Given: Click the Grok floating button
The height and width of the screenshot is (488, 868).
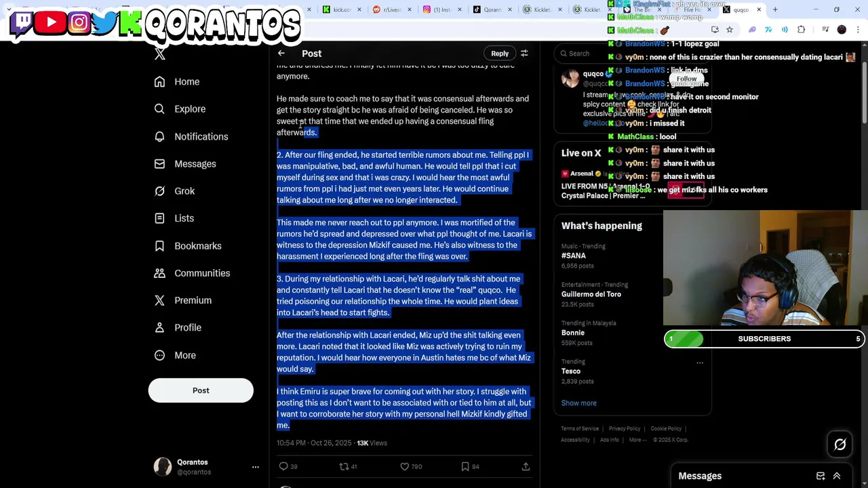Looking at the screenshot, I should (x=840, y=445).
